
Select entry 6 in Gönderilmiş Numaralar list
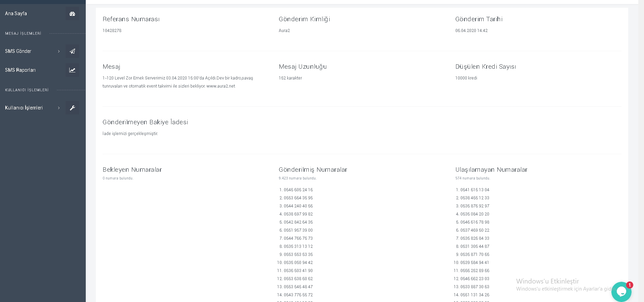click(x=298, y=230)
